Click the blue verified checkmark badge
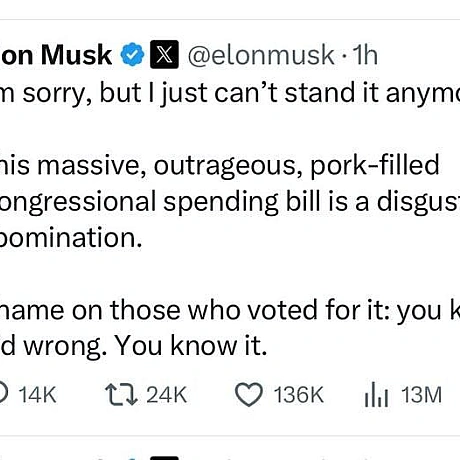The width and height of the screenshot is (460, 460). pyautogui.click(x=132, y=54)
